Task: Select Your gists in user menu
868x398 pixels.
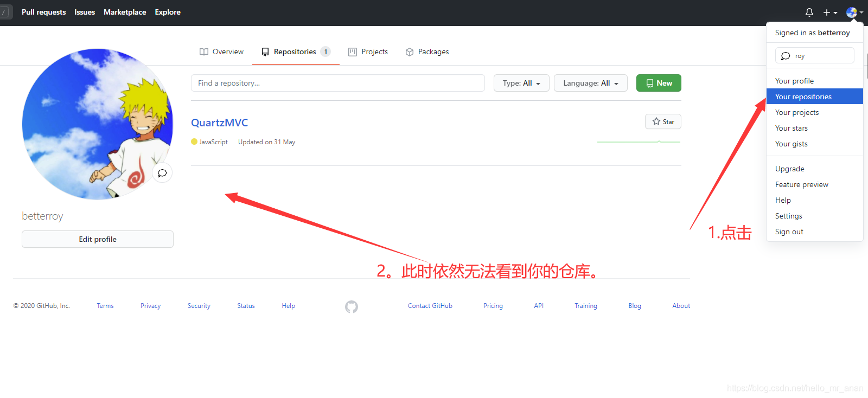Action: [x=815, y=144]
